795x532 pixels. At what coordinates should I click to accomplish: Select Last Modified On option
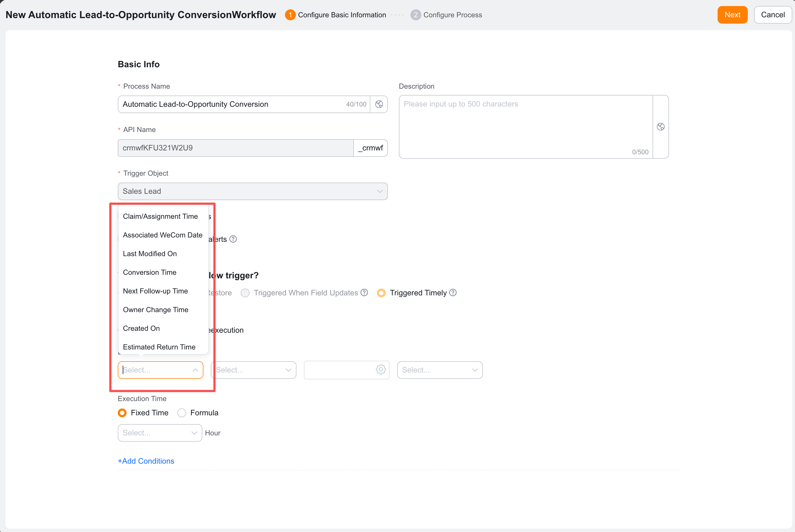(x=163, y=253)
